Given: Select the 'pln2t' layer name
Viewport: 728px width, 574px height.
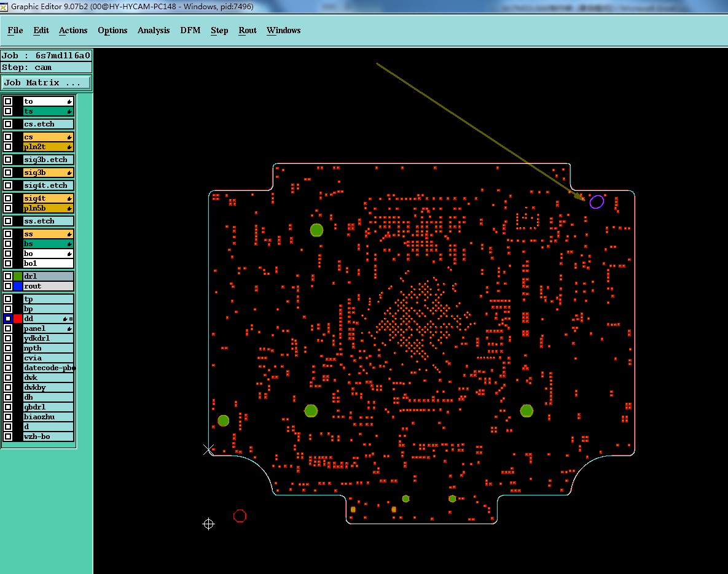Looking at the screenshot, I should tap(35, 147).
